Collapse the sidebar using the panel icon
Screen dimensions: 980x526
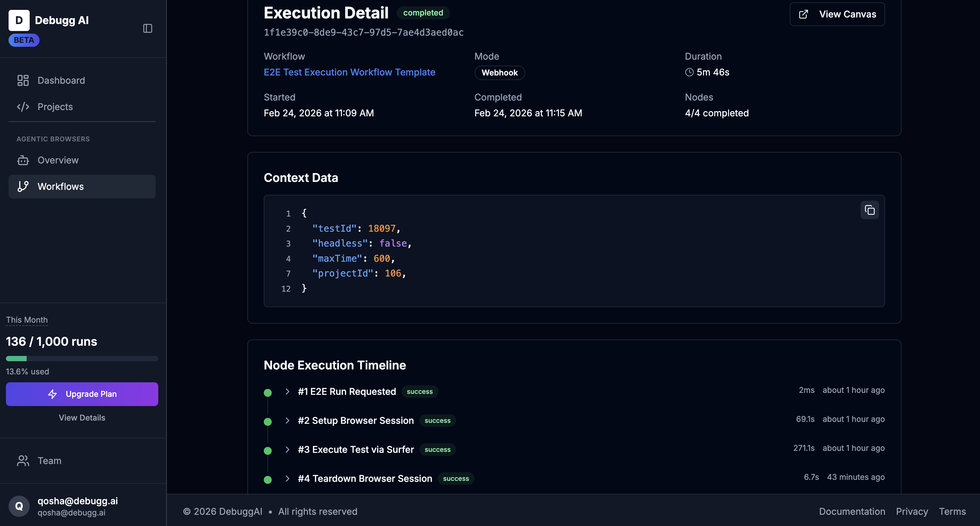(x=148, y=28)
